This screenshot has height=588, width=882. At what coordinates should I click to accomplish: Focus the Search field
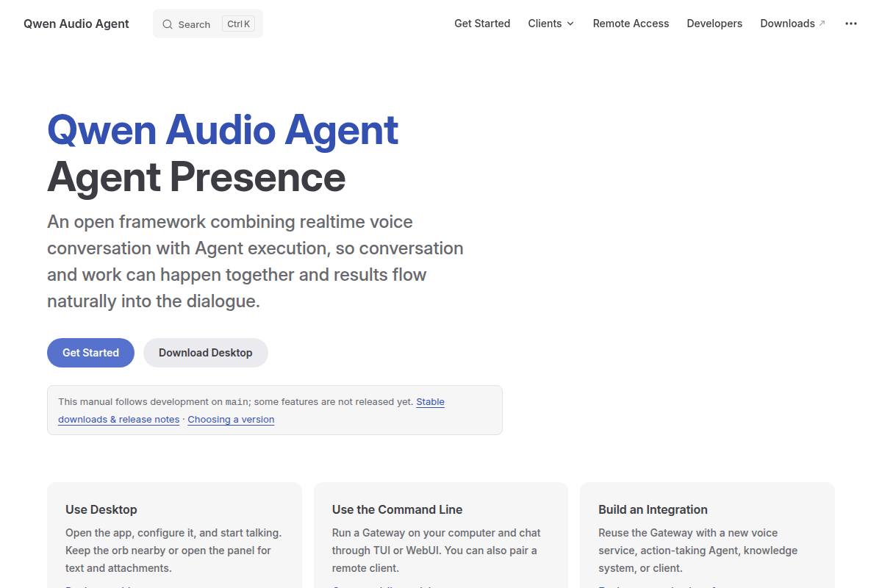point(208,24)
